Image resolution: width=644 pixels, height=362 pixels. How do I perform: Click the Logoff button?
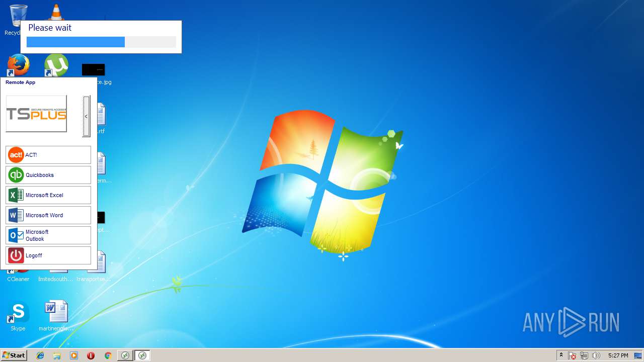pyautogui.click(x=48, y=255)
